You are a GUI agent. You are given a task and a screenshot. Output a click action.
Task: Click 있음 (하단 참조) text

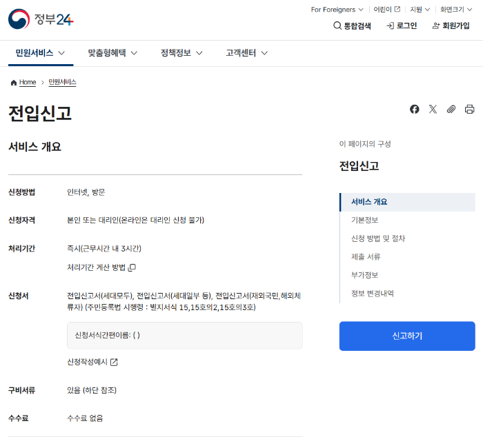tap(92, 391)
